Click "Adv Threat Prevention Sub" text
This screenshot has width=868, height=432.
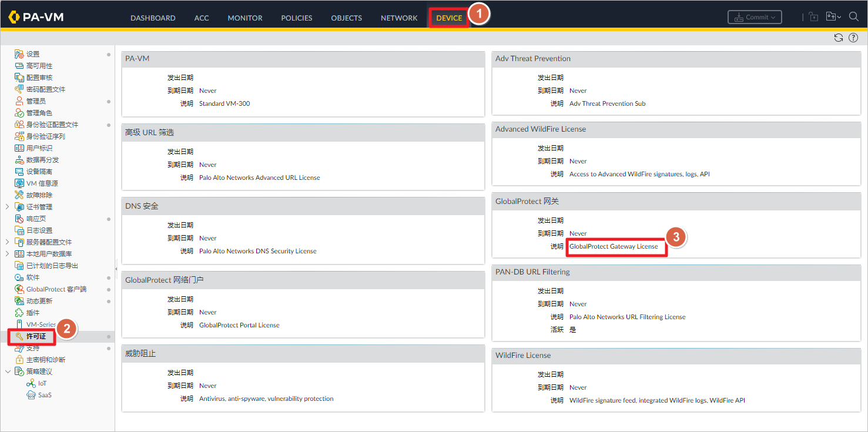tap(608, 103)
